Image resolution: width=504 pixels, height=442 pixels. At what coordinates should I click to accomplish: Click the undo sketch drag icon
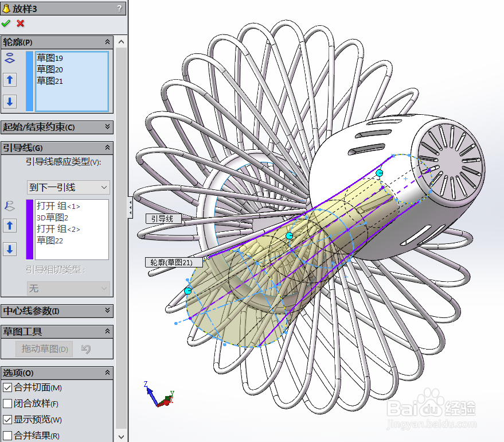86,348
